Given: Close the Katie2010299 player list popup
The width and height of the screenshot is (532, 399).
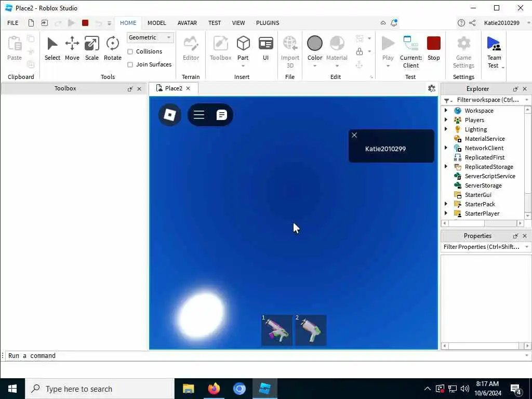Looking at the screenshot, I should click(354, 135).
